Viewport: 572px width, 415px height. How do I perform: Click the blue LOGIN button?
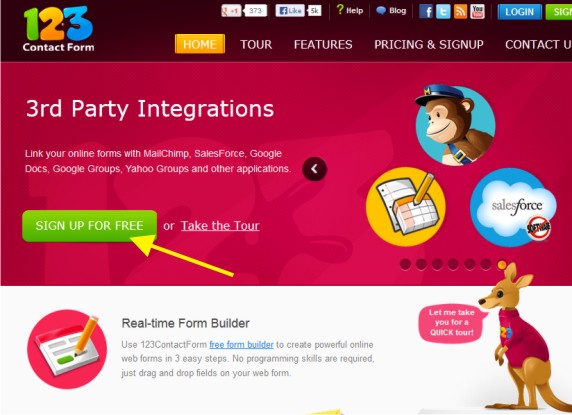[x=519, y=12]
